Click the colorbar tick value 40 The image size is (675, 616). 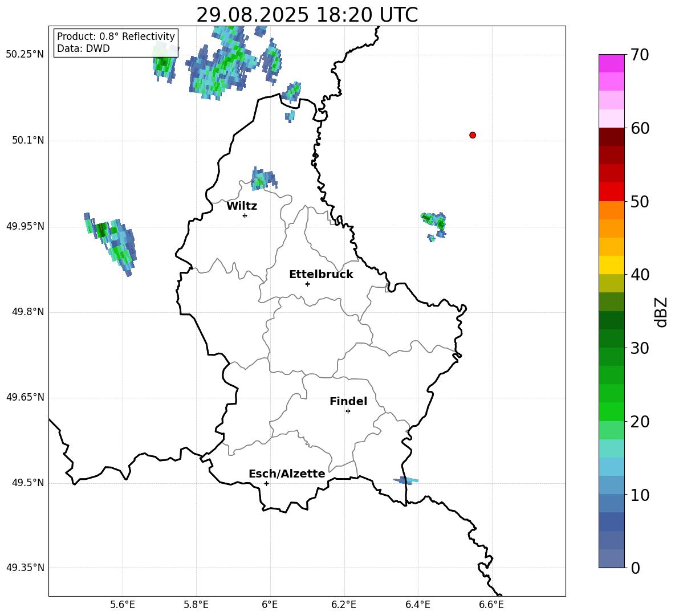[x=640, y=275]
